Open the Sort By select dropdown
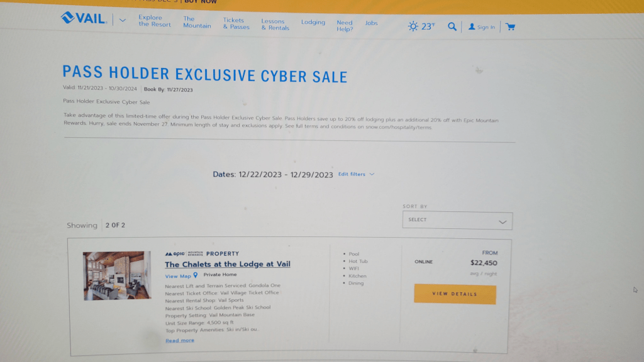Screen dimensions: 644x362 point(457,221)
